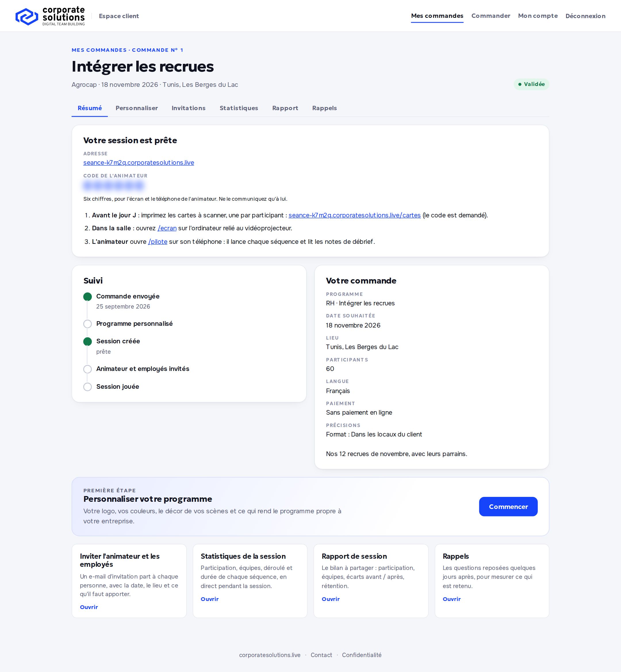Screen dimensions: 621x672
Task: Click Déconnexion to log out
Action: coord(585,16)
